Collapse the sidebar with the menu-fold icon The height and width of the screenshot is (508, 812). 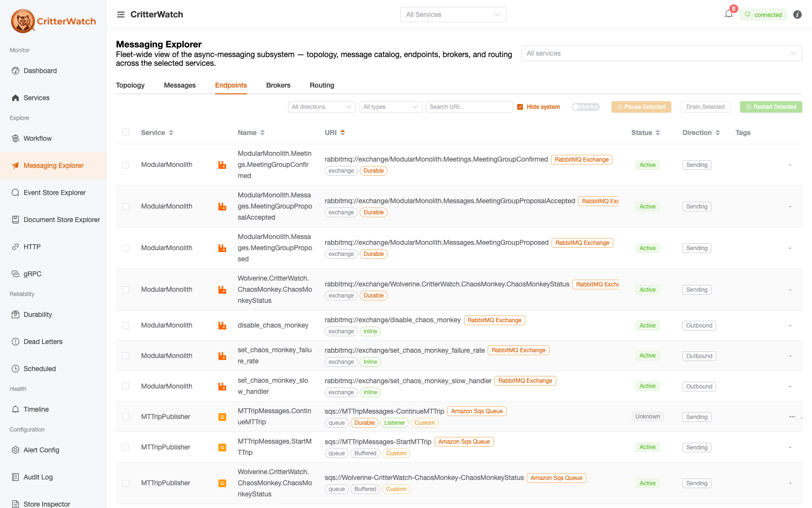click(x=121, y=15)
